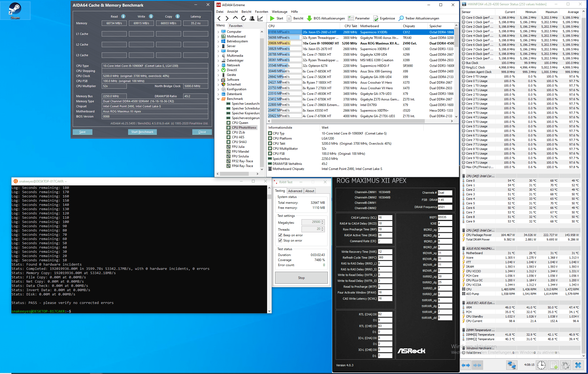Viewport: 588px width, 374px height.
Task: Expand the Motherboard tree node
Action: (218, 36)
